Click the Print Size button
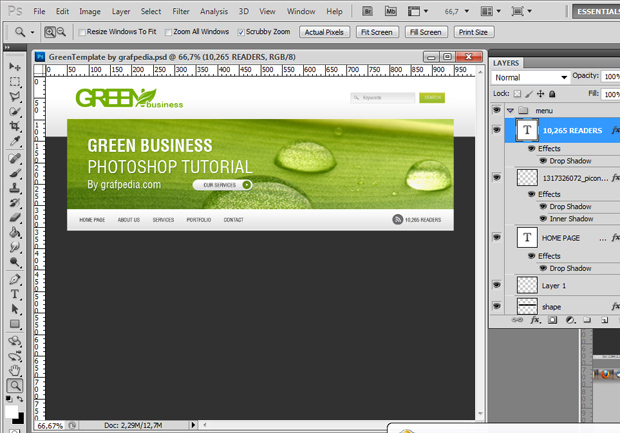 coord(473,32)
